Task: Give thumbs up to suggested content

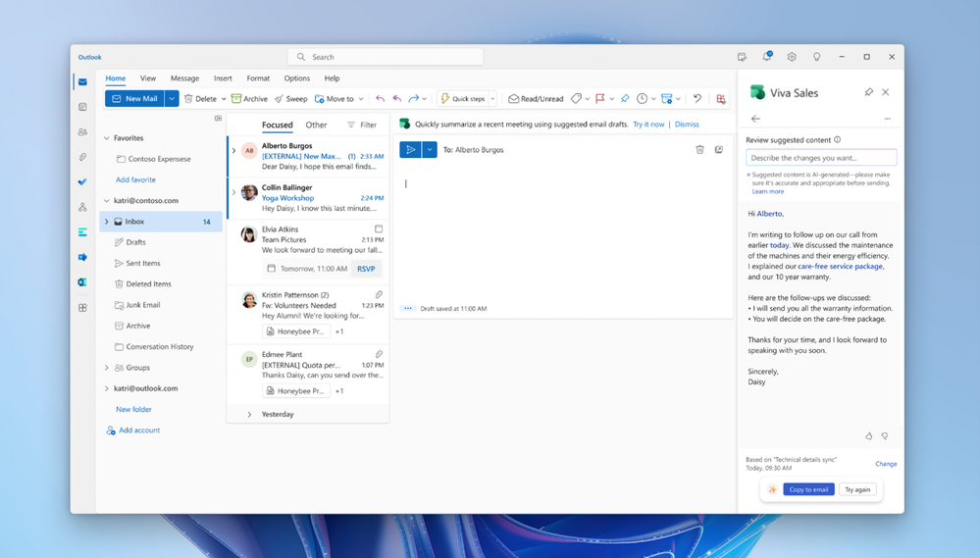Action: pos(869,436)
